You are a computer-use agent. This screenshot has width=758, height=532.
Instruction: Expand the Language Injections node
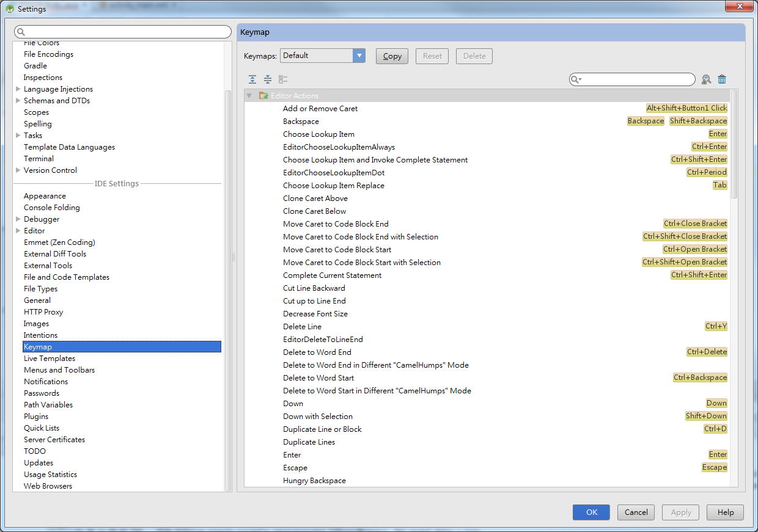[18, 89]
